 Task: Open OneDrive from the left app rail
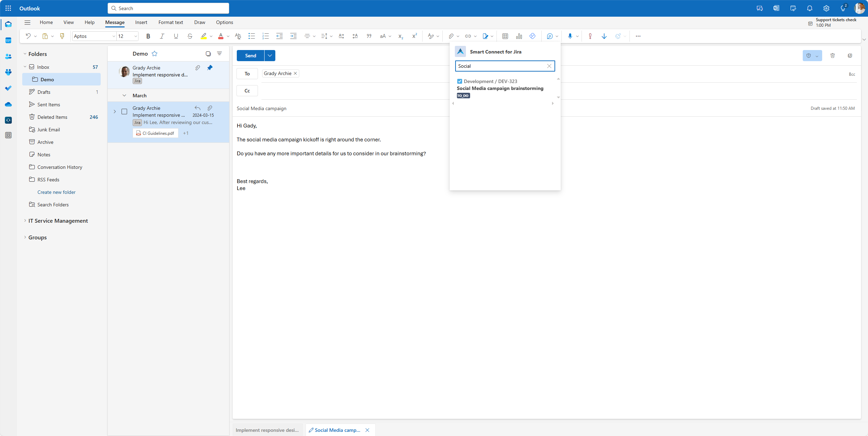8,104
